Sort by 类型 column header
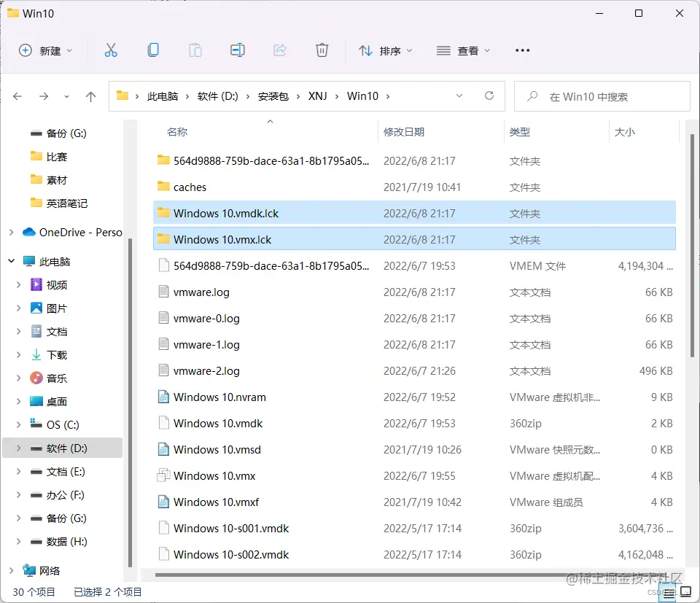 (520, 132)
